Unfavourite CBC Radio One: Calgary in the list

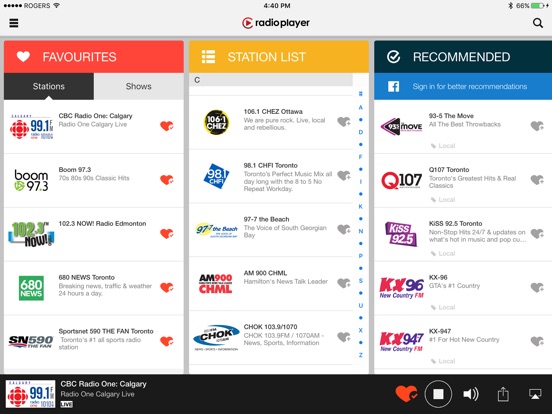[167, 126]
